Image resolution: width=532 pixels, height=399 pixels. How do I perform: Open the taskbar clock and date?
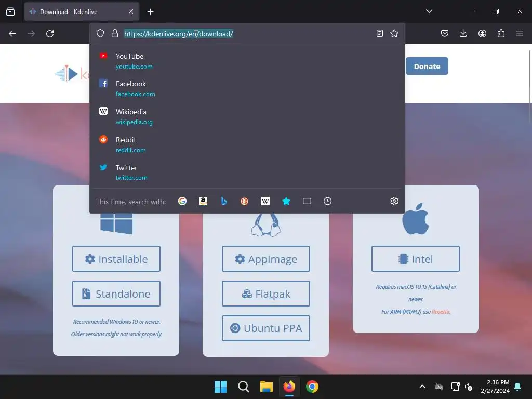tap(495, 387)
